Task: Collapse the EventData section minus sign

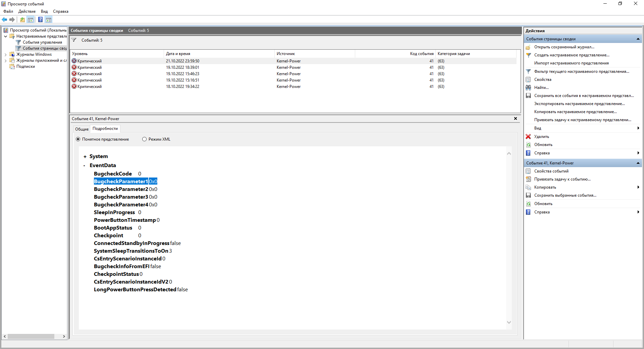Action: 84,165
